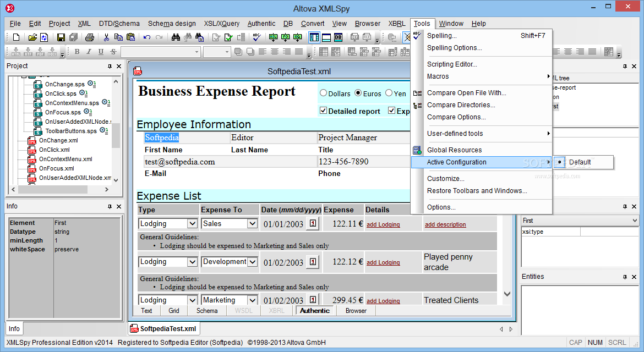The image size is (644, 352).
Task: Open the 'First' element dropdown in right panel
Action: (x=635, y=221)
